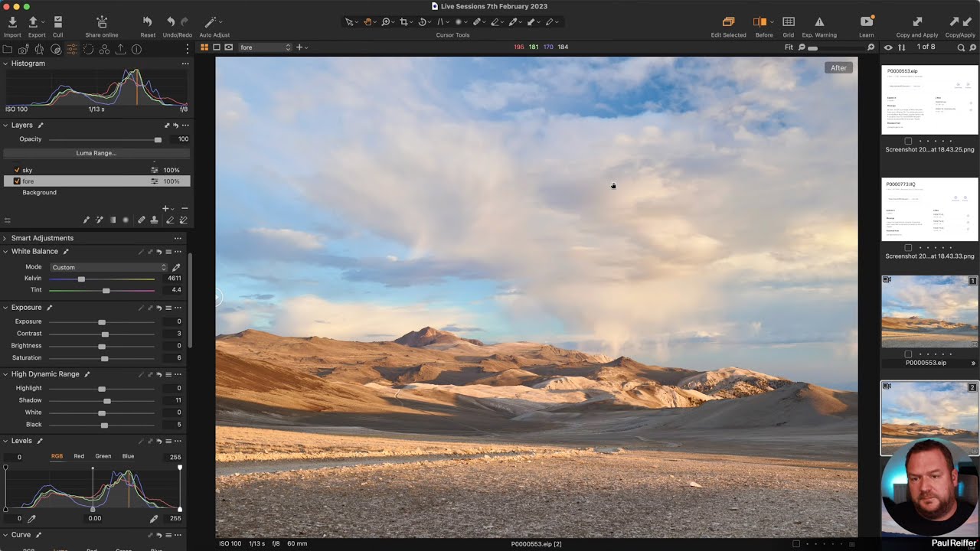Select the Zoom loupe cursor tool
This screenshot has height=551, width=980.
click(x=386, y=22)
